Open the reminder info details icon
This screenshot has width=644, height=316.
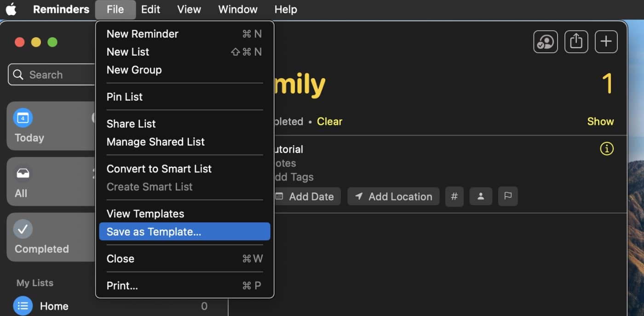coord(607,149)
